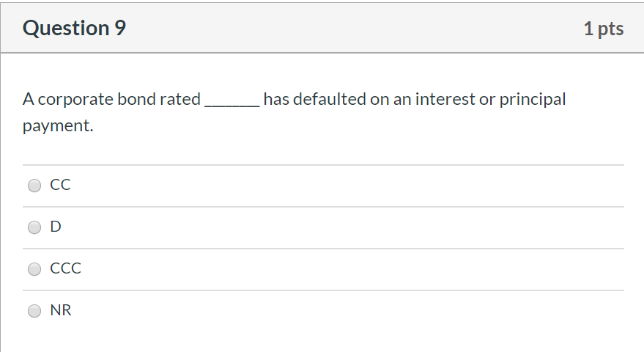Viewport: 644px width, 352px height.
Task: Click the D answer label text
Action: tap(56, 227)
